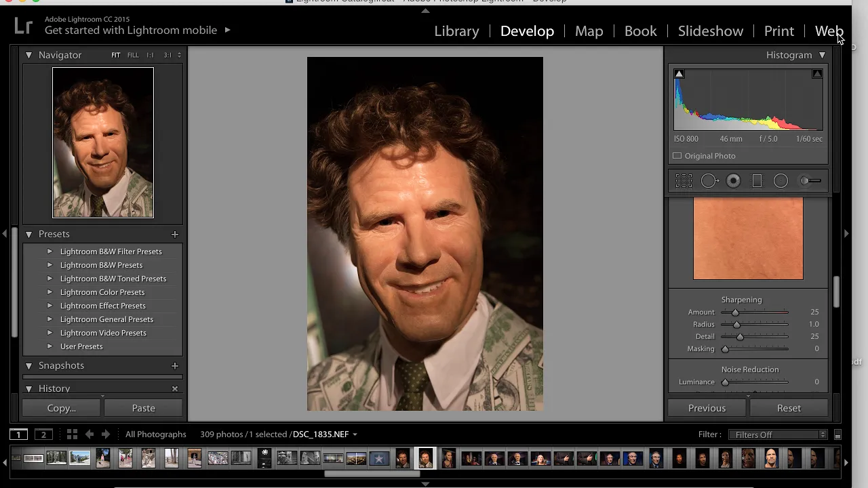
Task: Open the DSC_1835.NEF filename dropdown arrow
Action: (355, 435)
